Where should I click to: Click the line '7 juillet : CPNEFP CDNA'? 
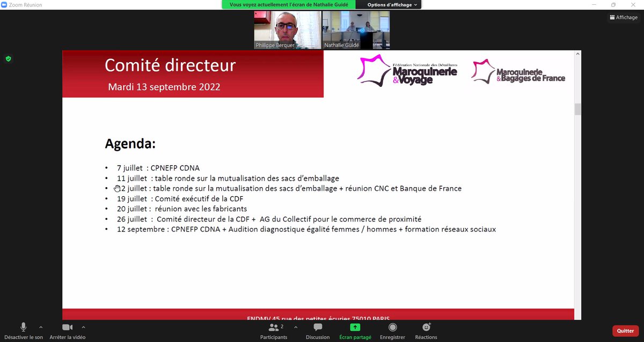pos(158,168)
